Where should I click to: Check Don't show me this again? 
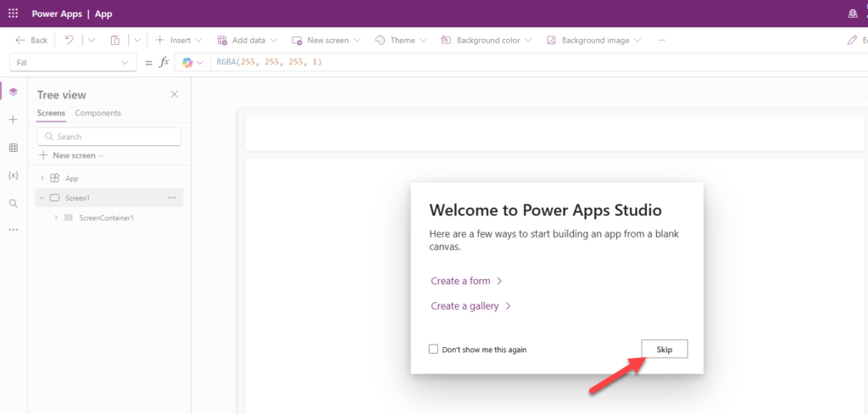click(433, 350)
